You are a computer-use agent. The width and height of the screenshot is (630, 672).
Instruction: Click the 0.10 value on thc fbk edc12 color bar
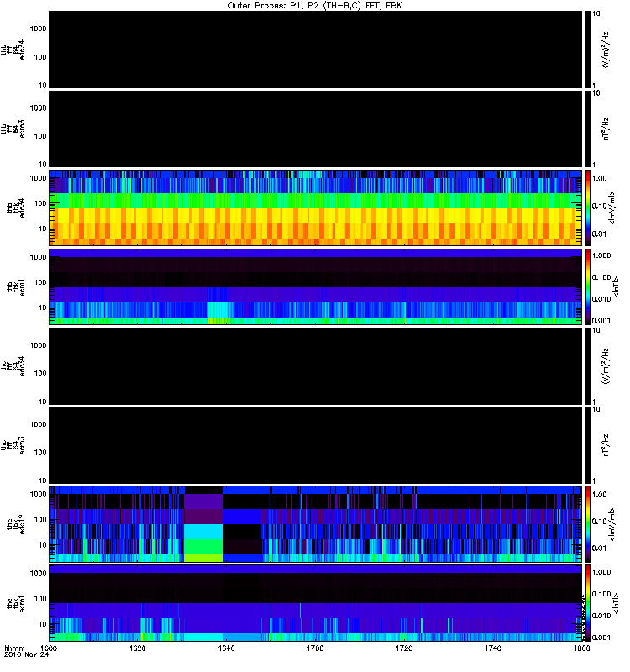[x=600, y=522]
